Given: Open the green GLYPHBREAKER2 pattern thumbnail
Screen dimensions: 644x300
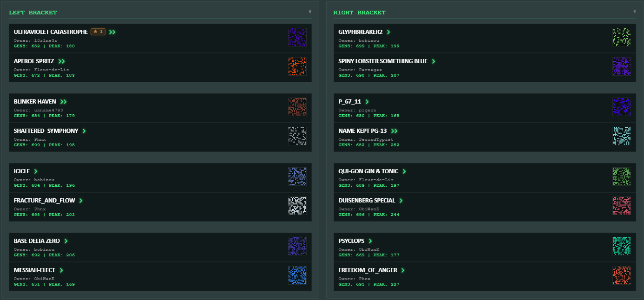Looking at the screenshot, I should [622, 37].
